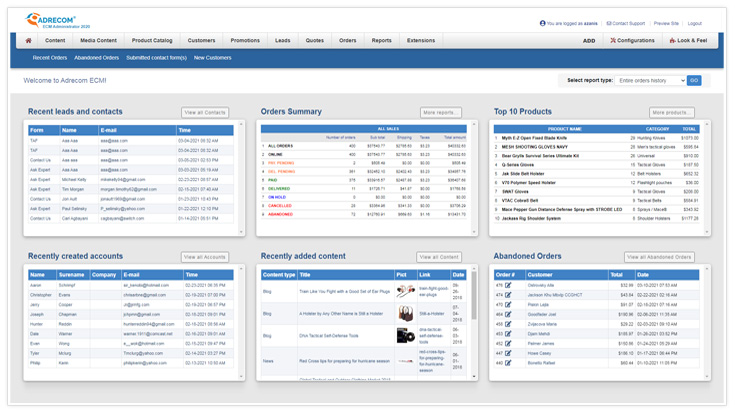Click Myth E-Z Open Fixed Blade Knife
Viewport: 735px width, 413px height.
click(x=534, y=138)
